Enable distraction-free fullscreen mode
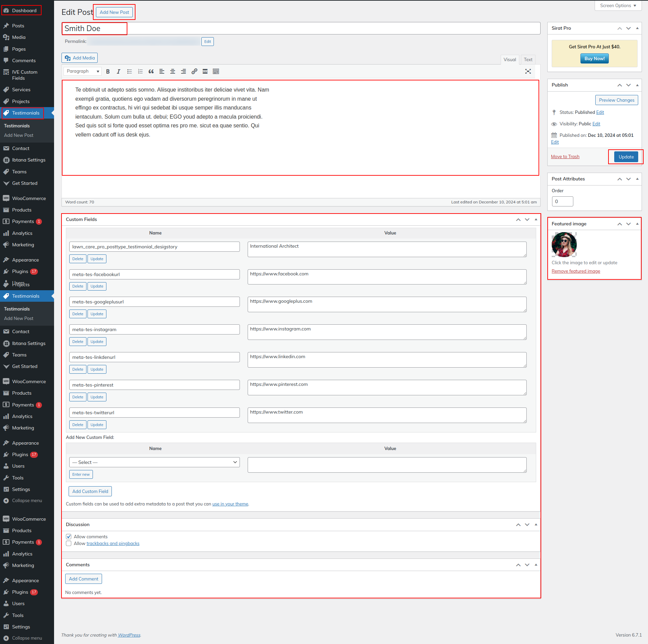Image resolution: width=648 pixels, height=644 pixels. click(x=528, y=71)
